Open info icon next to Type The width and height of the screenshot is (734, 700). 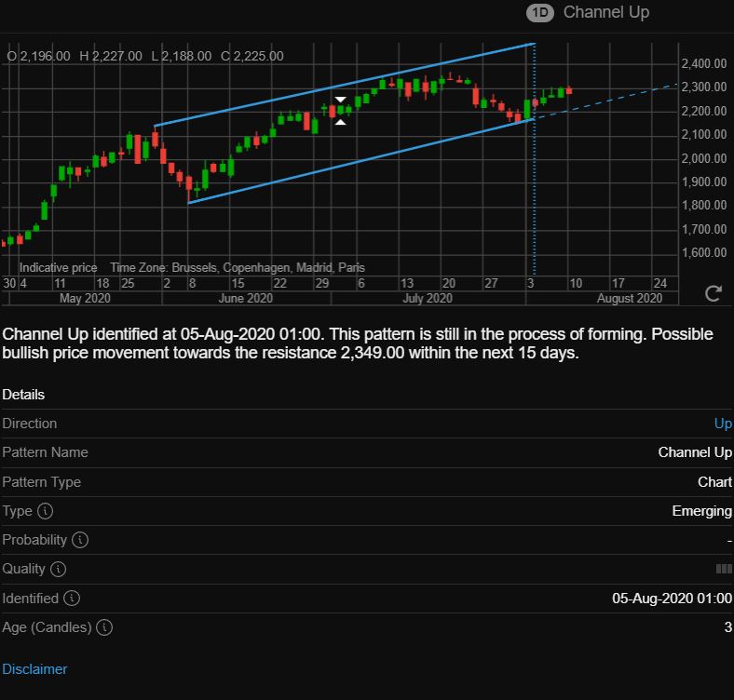(46, 511)
